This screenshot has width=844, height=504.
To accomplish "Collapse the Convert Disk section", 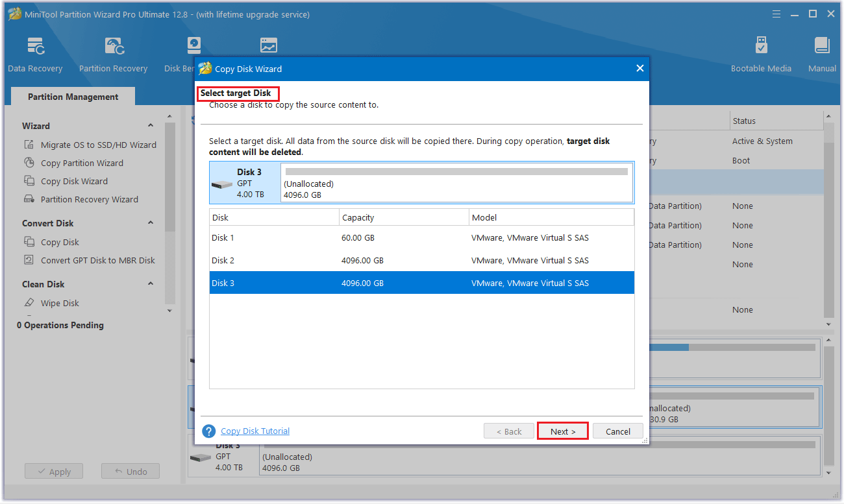I will (151, 223).
